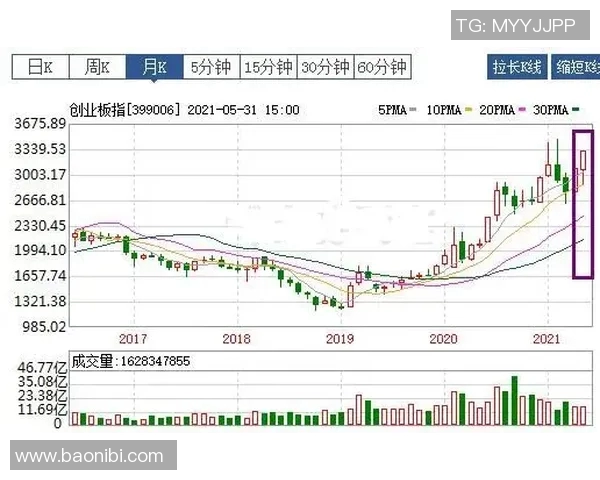Click the 3339.53 price axis label
The height and width of the screenshot is (480, 600).
40,149
